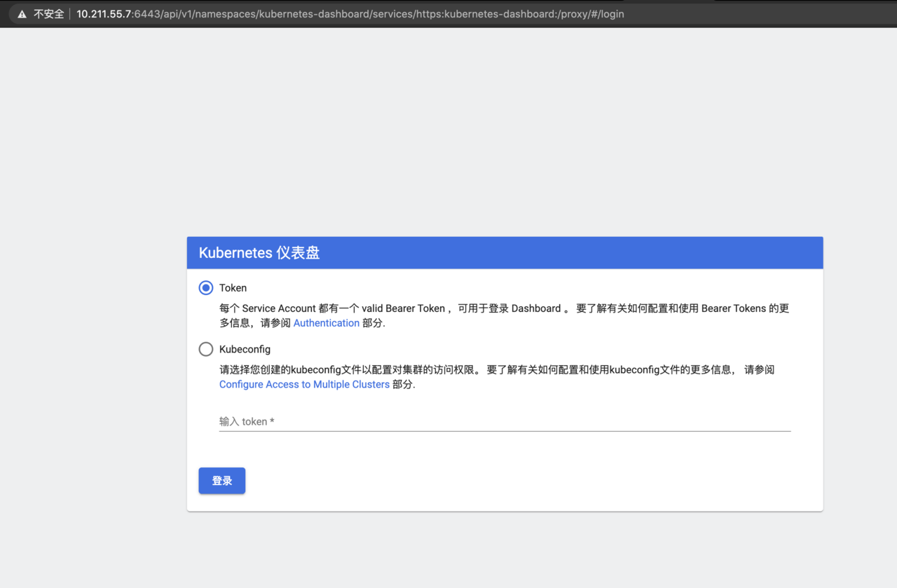Click the Kubernetes 仪表盘 header title
The height and width of the screenshot is (588, 897).
point(259,253)
